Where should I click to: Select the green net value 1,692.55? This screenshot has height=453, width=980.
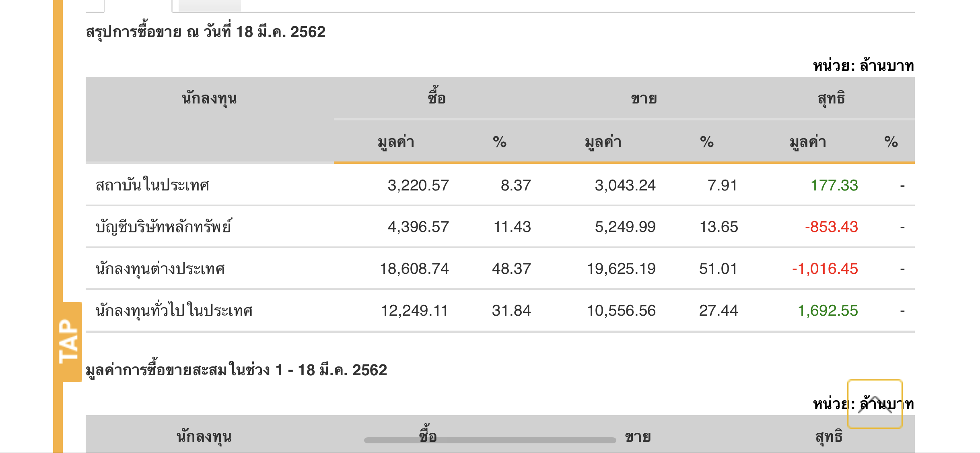point(828,311)
